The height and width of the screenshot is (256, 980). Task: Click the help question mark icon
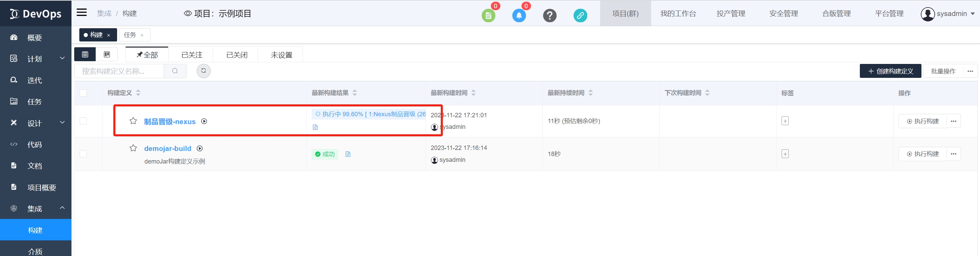coord(549,16)
